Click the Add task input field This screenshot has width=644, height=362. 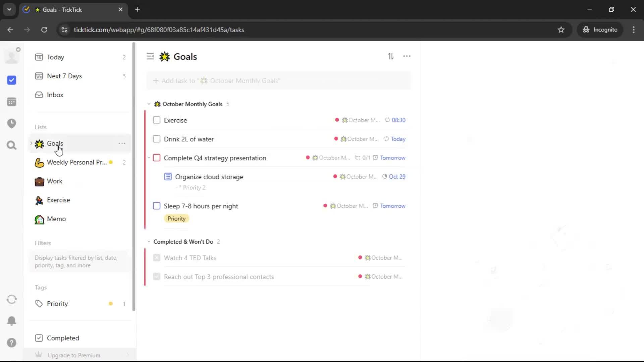click(278, 81)
